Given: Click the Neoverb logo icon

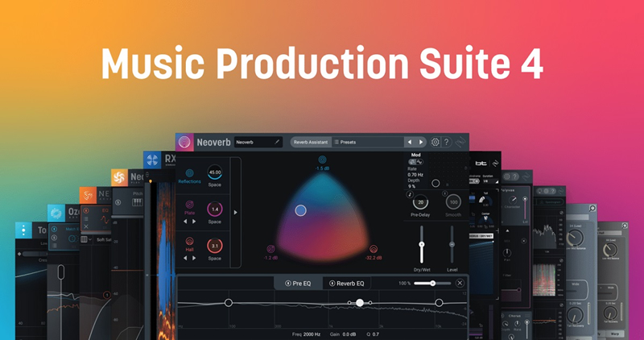Looking at the screenshot, I should (x=184, y=143).
